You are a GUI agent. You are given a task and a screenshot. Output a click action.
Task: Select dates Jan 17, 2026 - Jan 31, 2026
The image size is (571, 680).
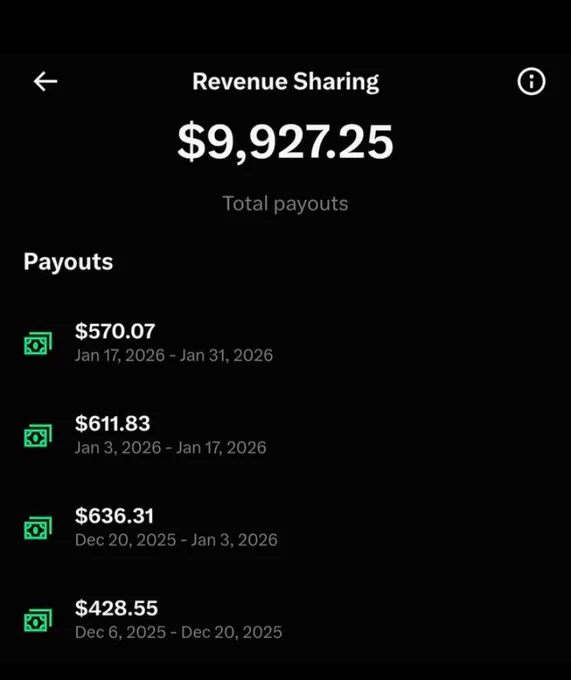(x=174, y=356)
